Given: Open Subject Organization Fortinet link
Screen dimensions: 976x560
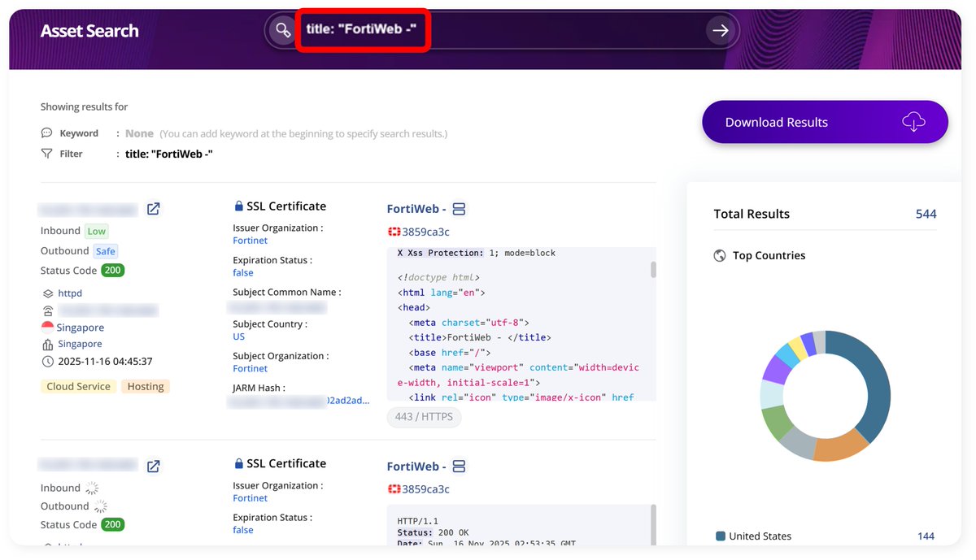Looking at the screenshot, I should click(x=250, y=368).
